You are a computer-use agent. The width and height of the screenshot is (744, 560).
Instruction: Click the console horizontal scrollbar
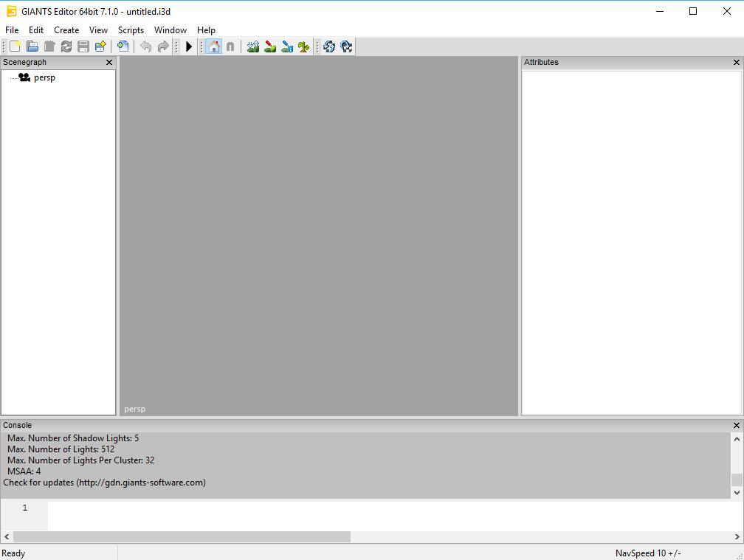tap(181, 536)
